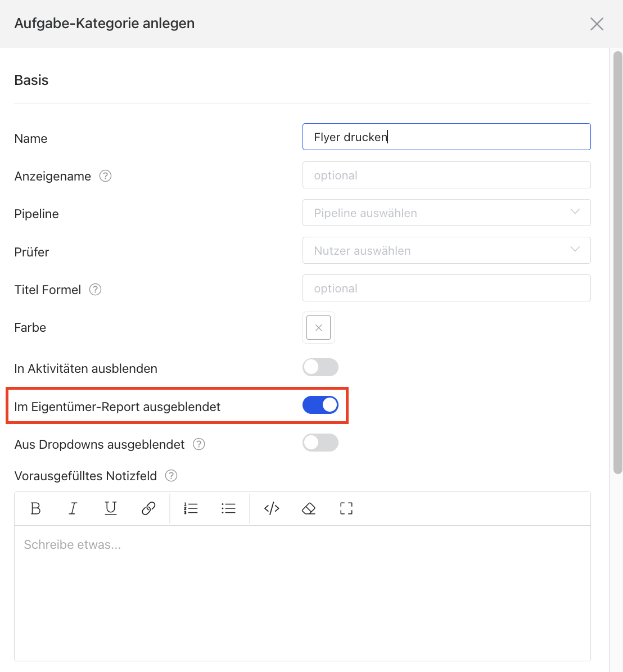Screen dimensions: 623x672
Task: Apply bold formatting in the note editor
Action: click(35, 508)
